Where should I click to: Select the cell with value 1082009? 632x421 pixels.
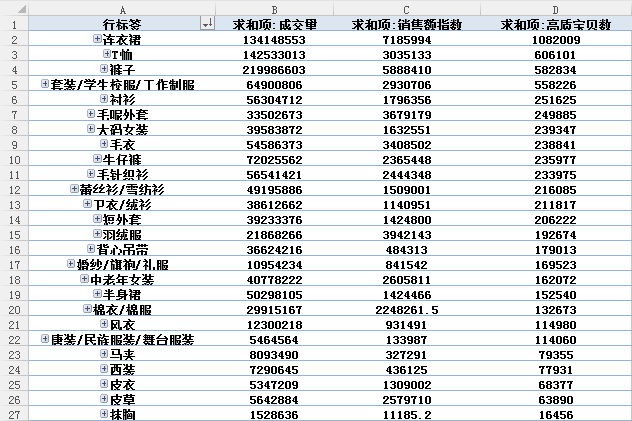click(x=555, y=38)
